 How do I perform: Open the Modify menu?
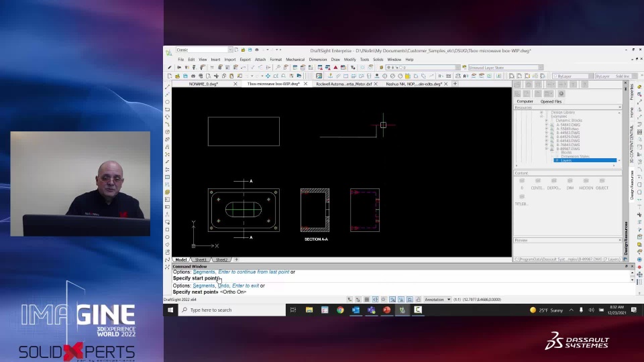350,60
